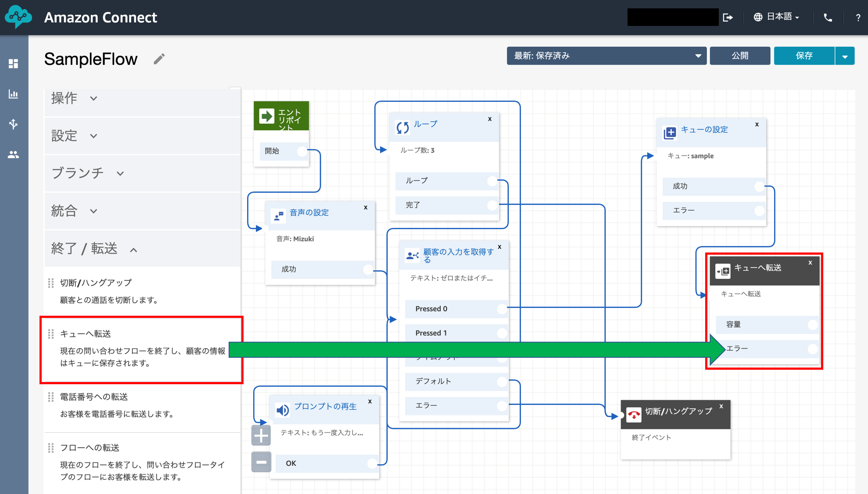The width and height of the screenshot is (868, 494).
Task: Click the 切断/ハングアップ red phone icon
Action: [x=634, y=415]
